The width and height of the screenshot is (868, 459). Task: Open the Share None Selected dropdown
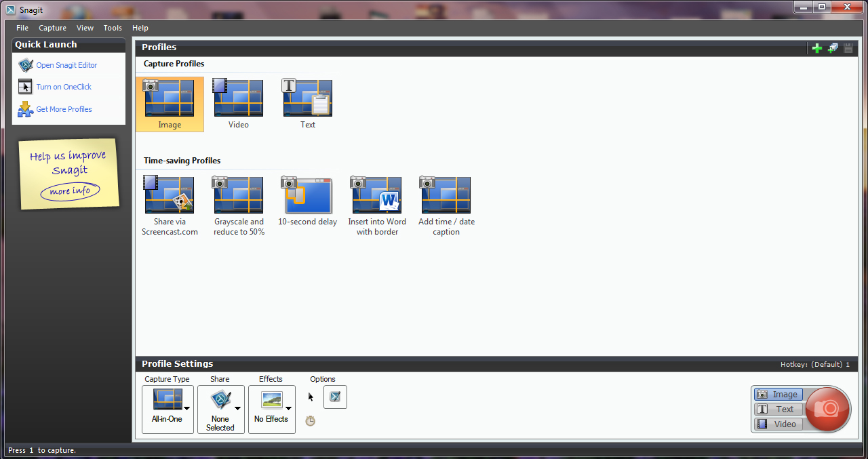pos(220,410)
